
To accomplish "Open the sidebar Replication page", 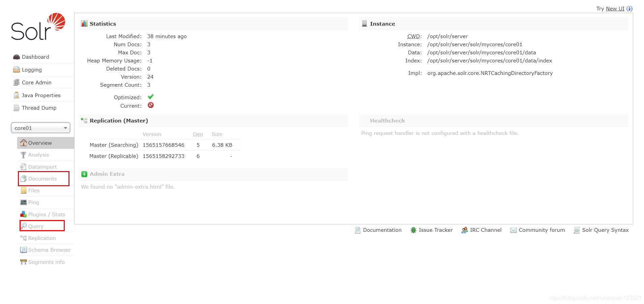I will pyautogui.click(x=42, y=238).
